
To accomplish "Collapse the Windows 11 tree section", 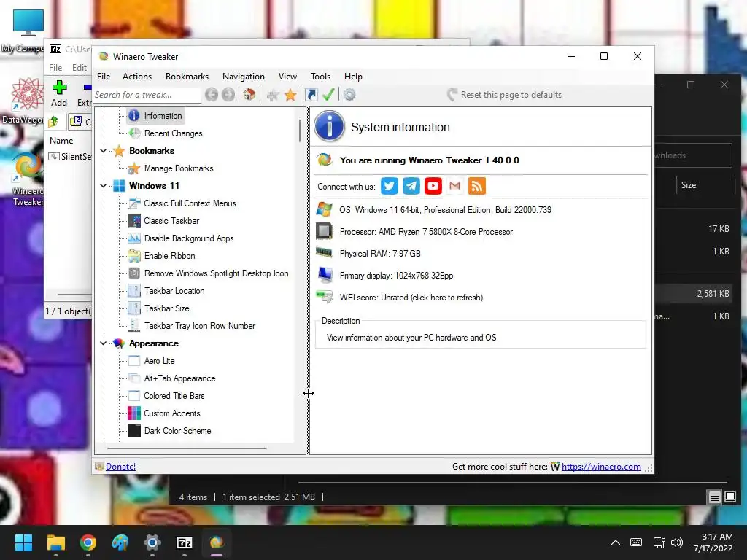I will coord(103,186).
